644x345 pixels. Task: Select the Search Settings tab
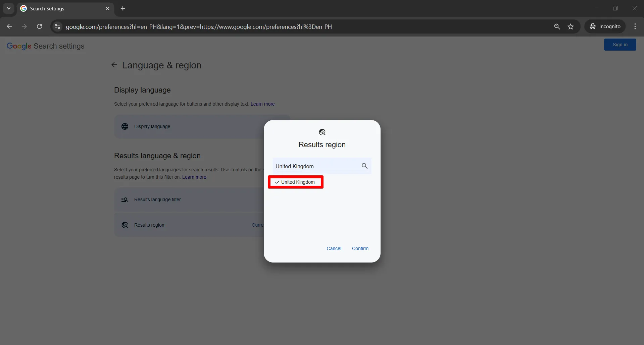click(x=65, y=8)
